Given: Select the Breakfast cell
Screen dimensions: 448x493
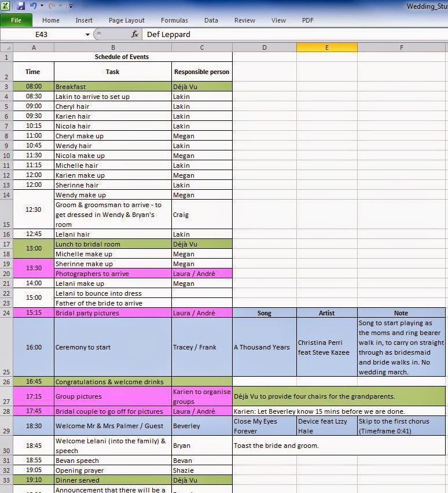Looking at the screenshot, I should 113,86.
